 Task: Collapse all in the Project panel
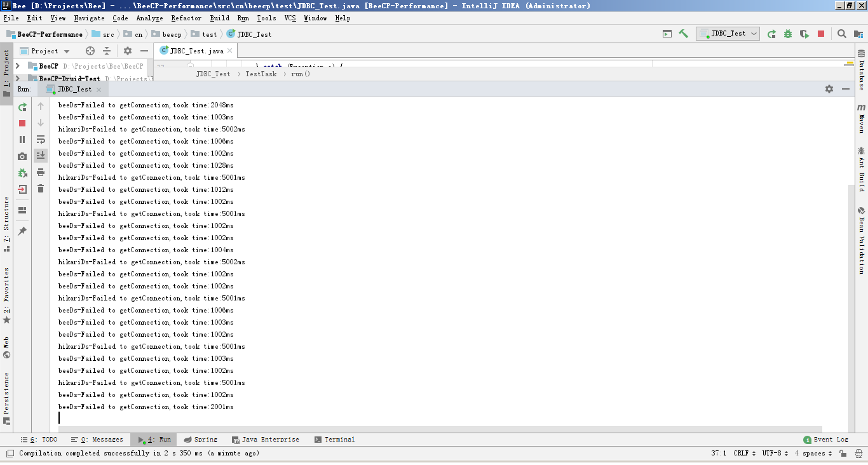[107, 51]
